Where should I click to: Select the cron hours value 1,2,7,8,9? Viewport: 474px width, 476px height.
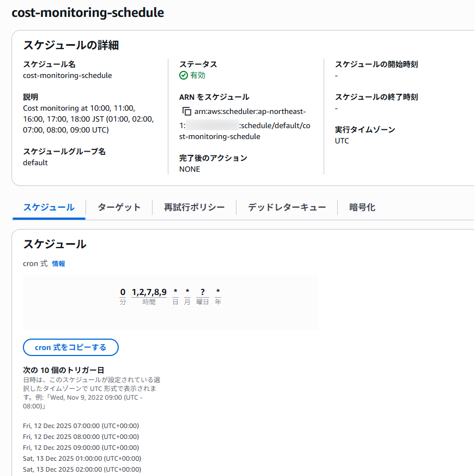coord(149,292)
